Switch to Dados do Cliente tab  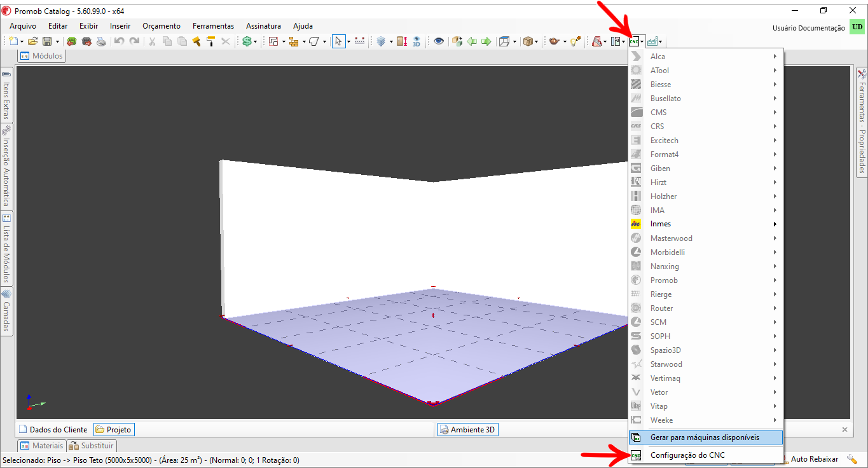pos(53,430)
